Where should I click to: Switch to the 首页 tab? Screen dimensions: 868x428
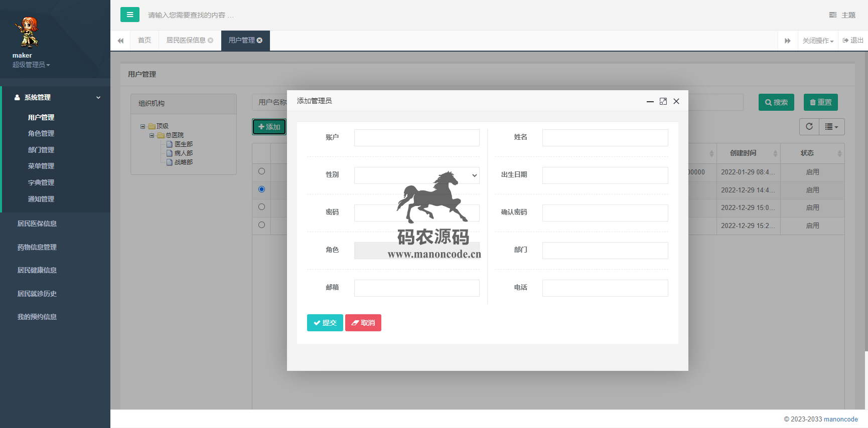(144, 41)
